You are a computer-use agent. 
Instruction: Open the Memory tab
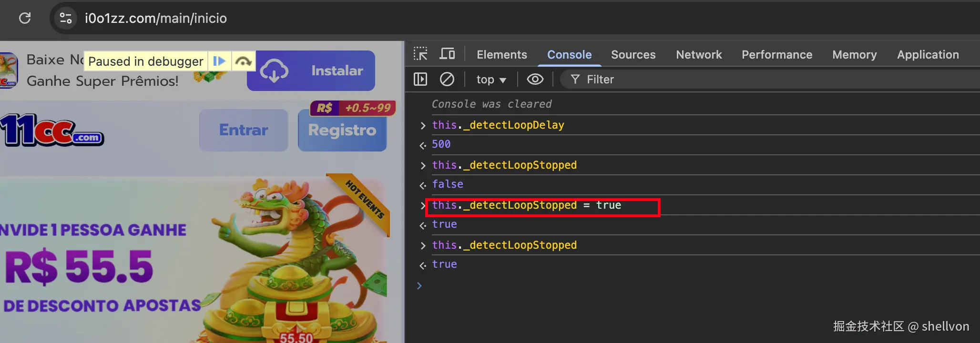(x=854, y=54)
